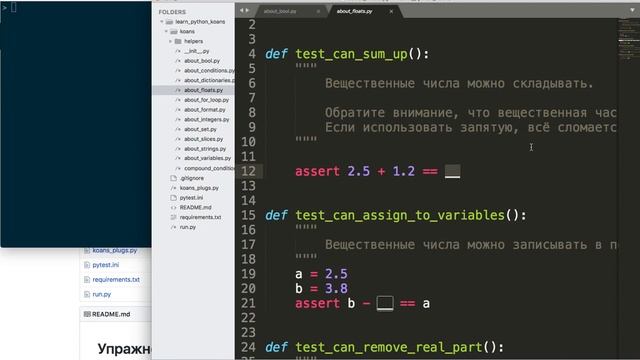Image resolution: width=640 pixels, height=360 pixels.
Task: Open compound_conditions file in sidebar
Action: pos(209,168)
